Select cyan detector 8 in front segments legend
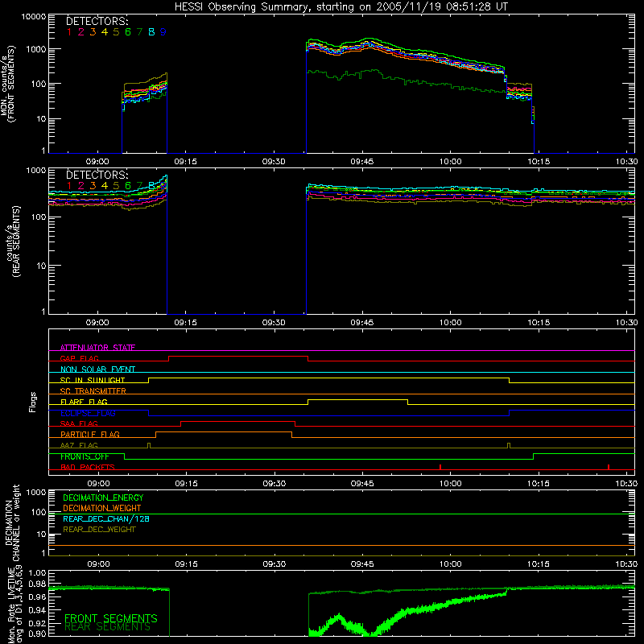 click(151, 32)
